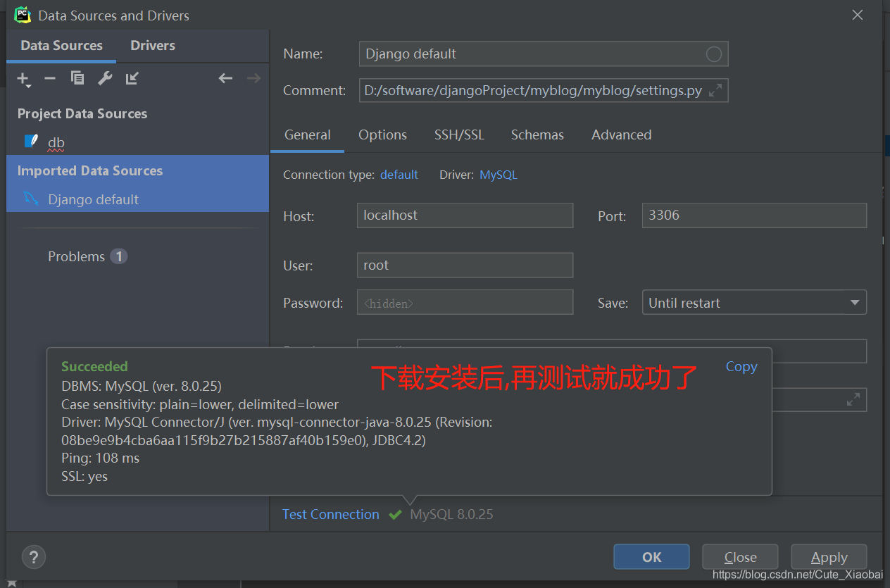Click the db SQLite feather icon
Screen dimensions: 890x588
tap(31, 141)
